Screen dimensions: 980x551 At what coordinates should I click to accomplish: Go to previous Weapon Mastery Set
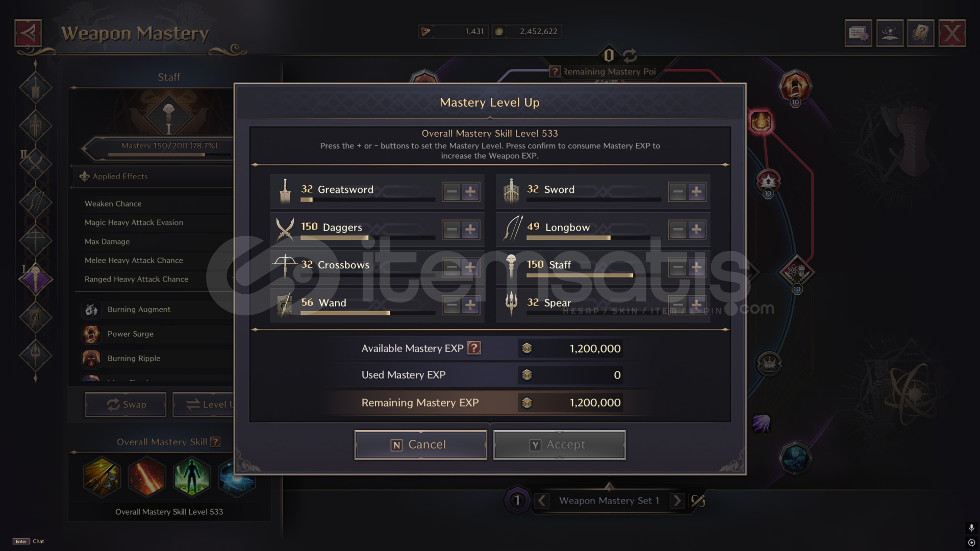coord(542,500)
